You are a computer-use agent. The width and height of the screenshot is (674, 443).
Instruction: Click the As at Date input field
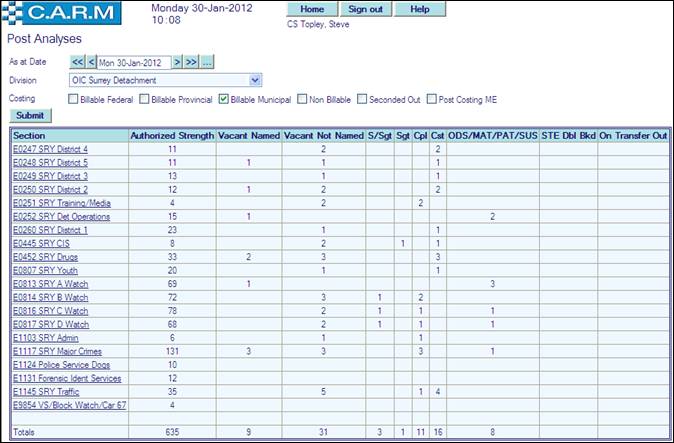pos(133,62)
